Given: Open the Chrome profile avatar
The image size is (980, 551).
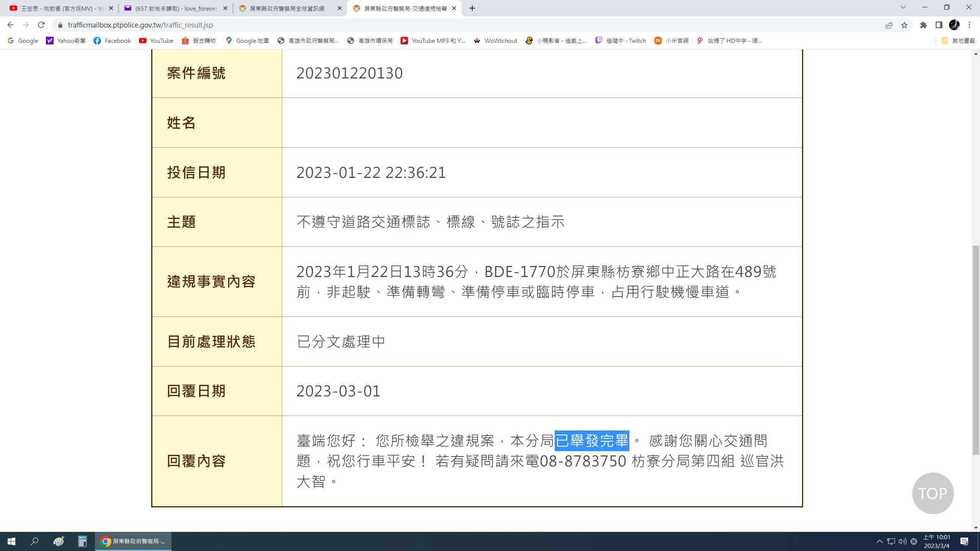Looking at the screenshot, I should click(x=954, y=25).
